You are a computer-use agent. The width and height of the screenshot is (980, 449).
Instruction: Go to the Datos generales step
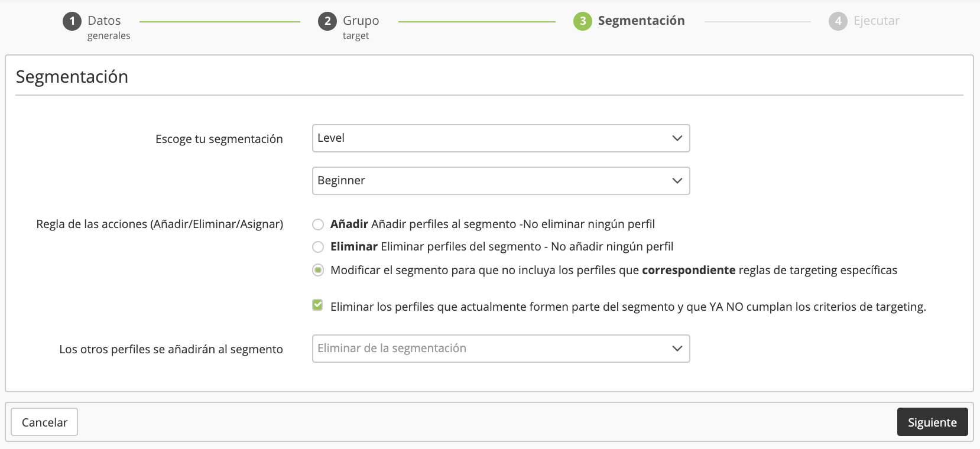pos(105,21)
